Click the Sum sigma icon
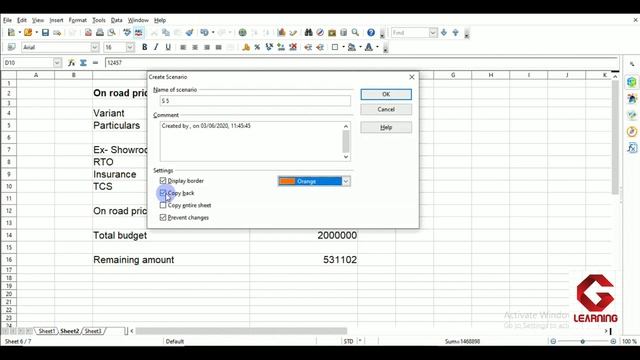 tap(83, 62)
